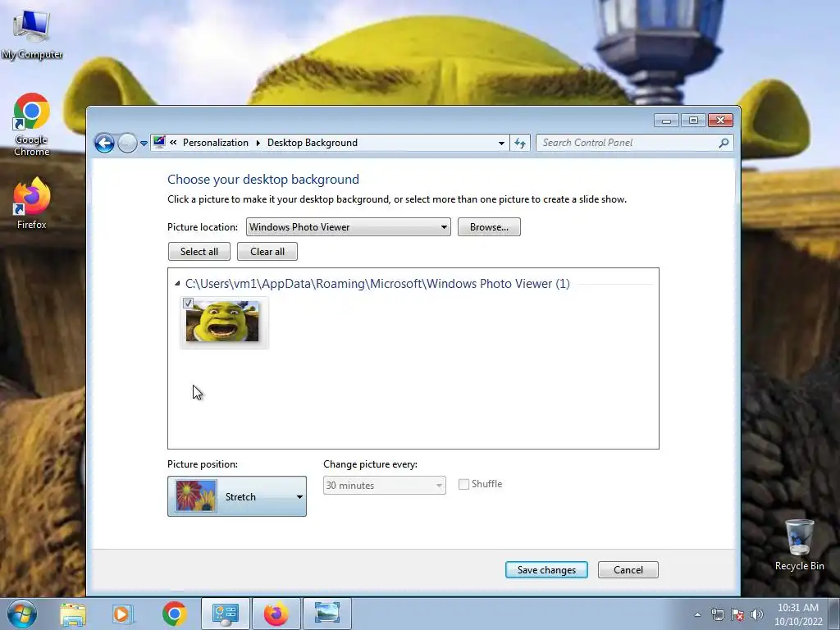
Task: Toggle the Shuffle checkbox
Action: tap(464, 484)
